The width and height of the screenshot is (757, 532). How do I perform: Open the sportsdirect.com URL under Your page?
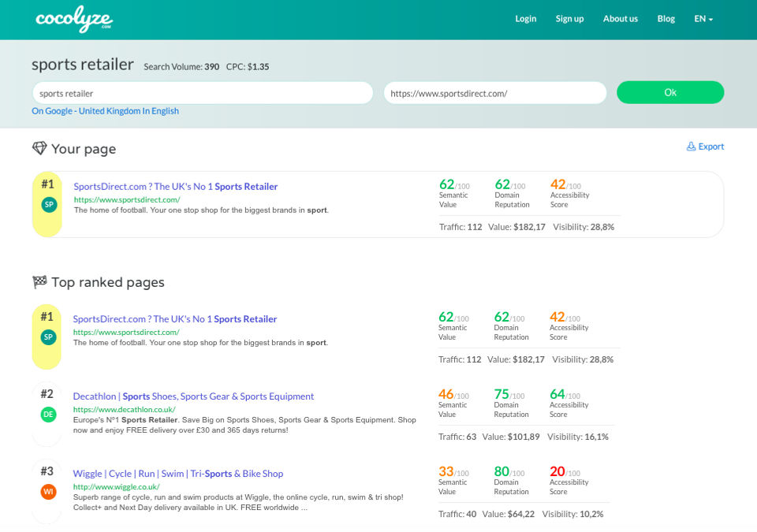pos(127,199)
